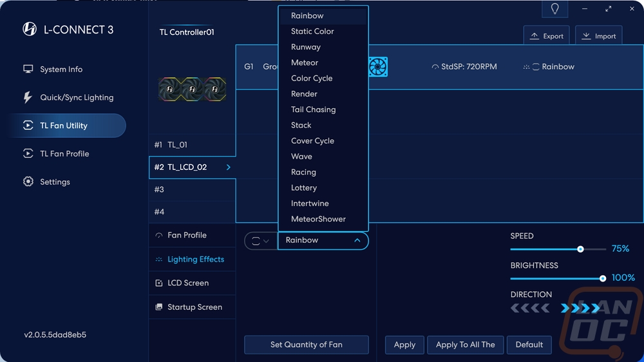Set direction to right arrows
The image size is (644, 362).
point(580,308)
